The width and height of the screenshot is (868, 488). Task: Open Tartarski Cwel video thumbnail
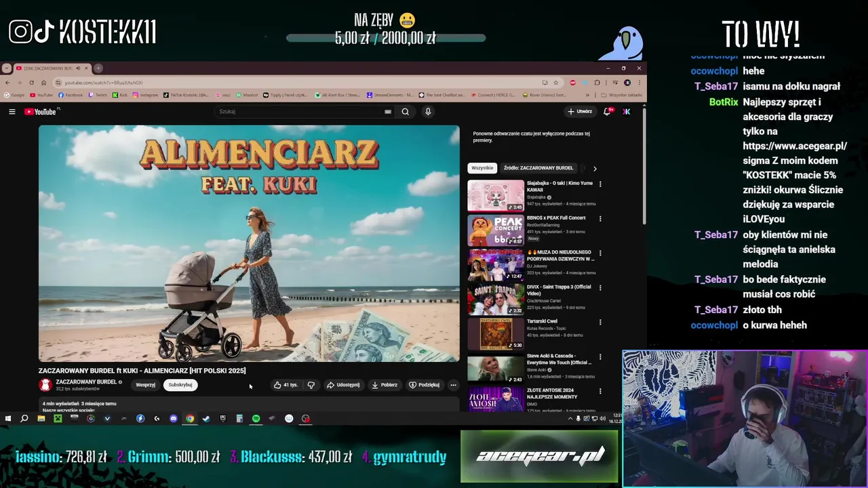(x=496, y=334)
